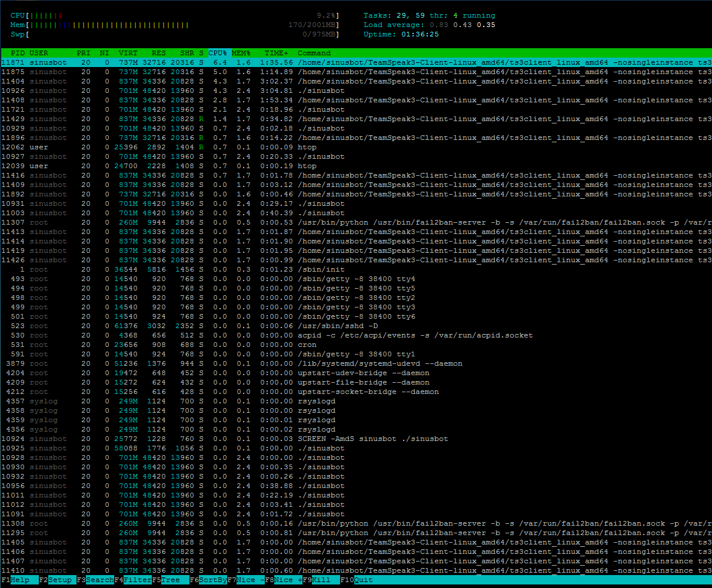Sort by the CPU% column header
Viewport: 712px width, 588px height.
217,53
